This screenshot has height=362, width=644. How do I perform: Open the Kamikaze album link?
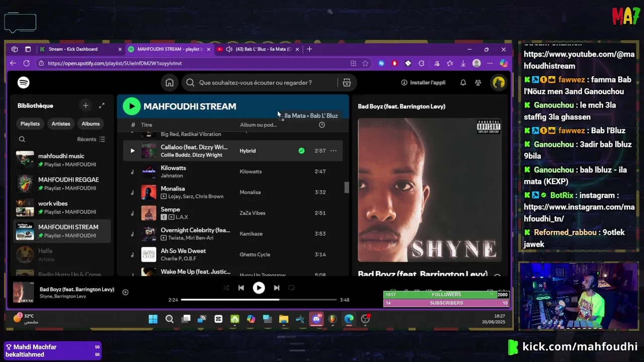point(251,234)
